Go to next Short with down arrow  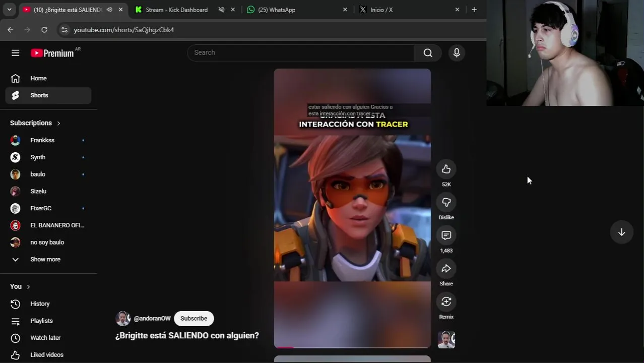tap(621, 232)
